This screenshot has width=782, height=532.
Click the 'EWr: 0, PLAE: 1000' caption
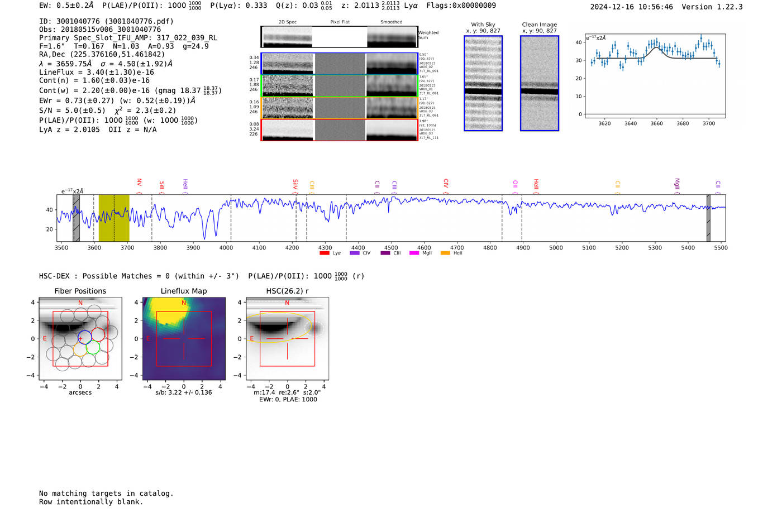(x=288, y=399)
